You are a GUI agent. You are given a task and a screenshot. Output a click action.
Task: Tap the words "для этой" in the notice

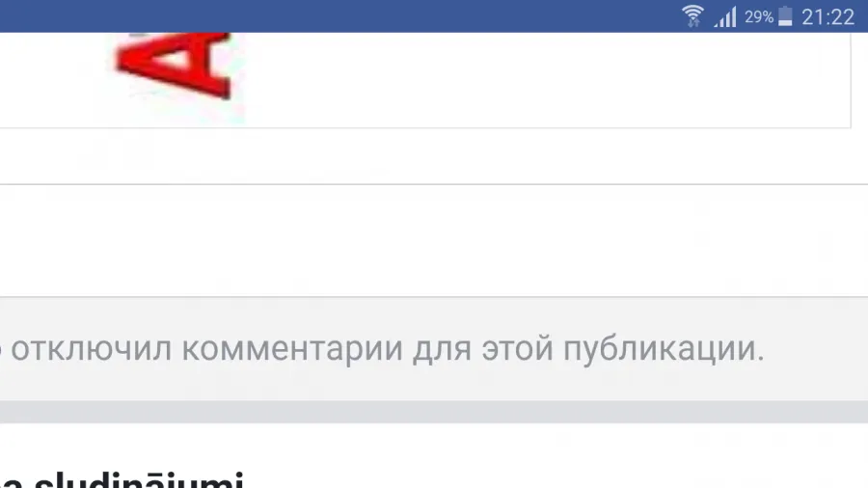coord(483,350)
